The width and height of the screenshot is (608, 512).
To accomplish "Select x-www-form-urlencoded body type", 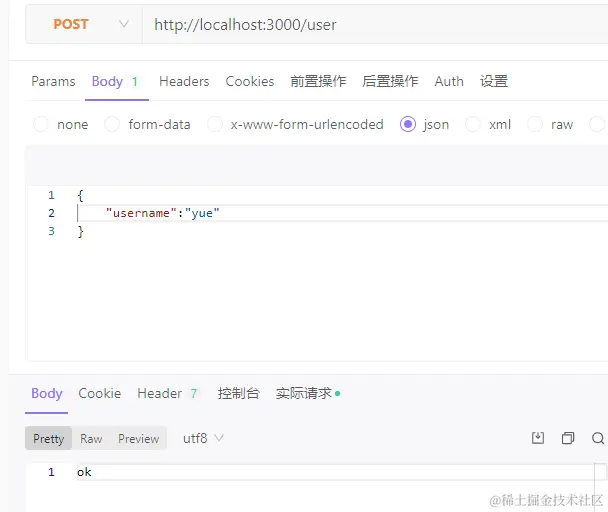I will [215, 125].
